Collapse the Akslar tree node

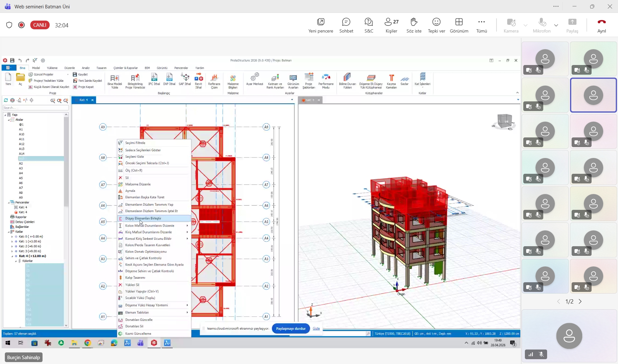tap(9, 119)
